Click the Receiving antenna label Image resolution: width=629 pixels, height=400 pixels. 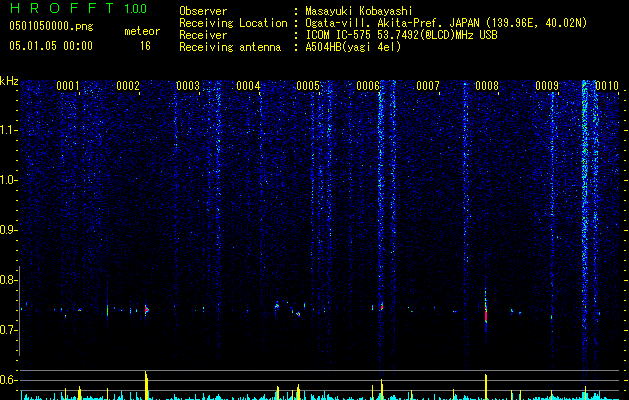pyautogui.click(x=230, y=47)
